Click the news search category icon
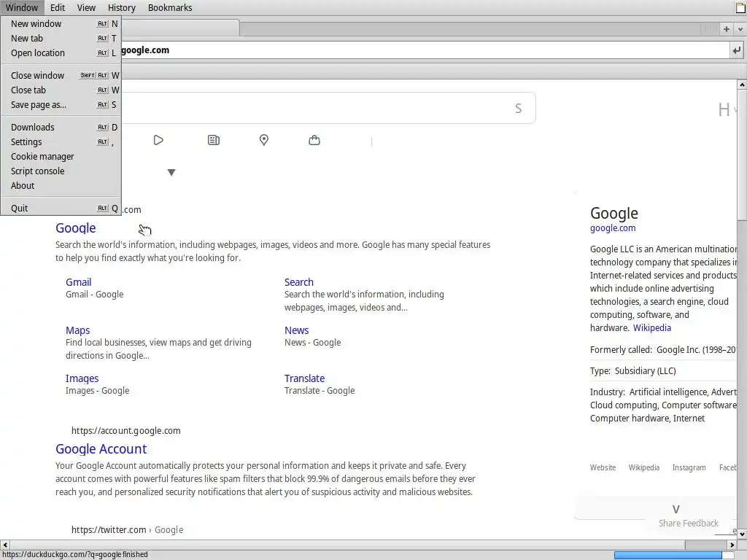Image resolution: width=747 pixels, height=560 pixels. (214, 140)
